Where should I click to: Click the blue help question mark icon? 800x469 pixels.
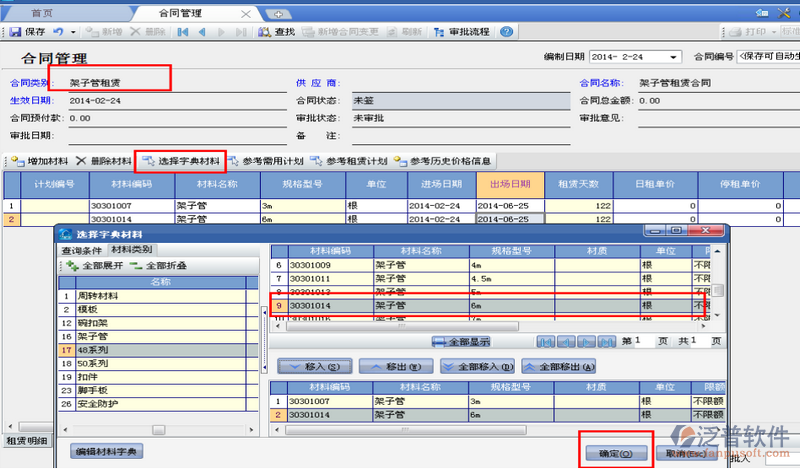(x=507, y=32)
